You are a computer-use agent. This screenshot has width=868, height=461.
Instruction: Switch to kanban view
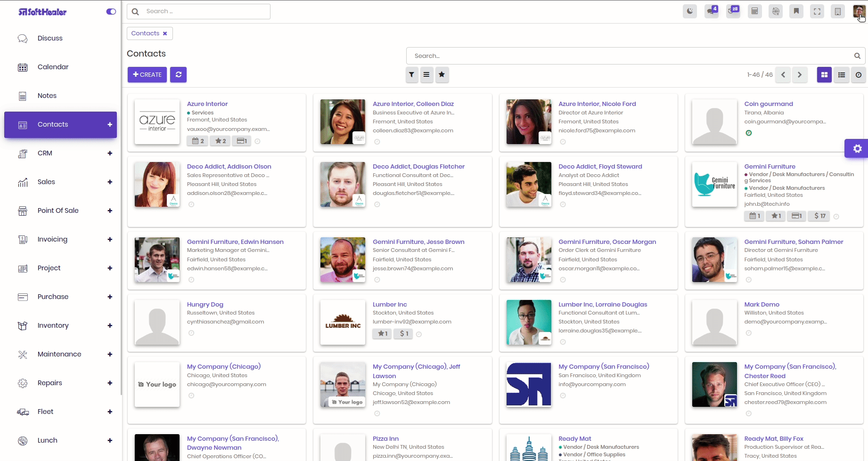824,74
